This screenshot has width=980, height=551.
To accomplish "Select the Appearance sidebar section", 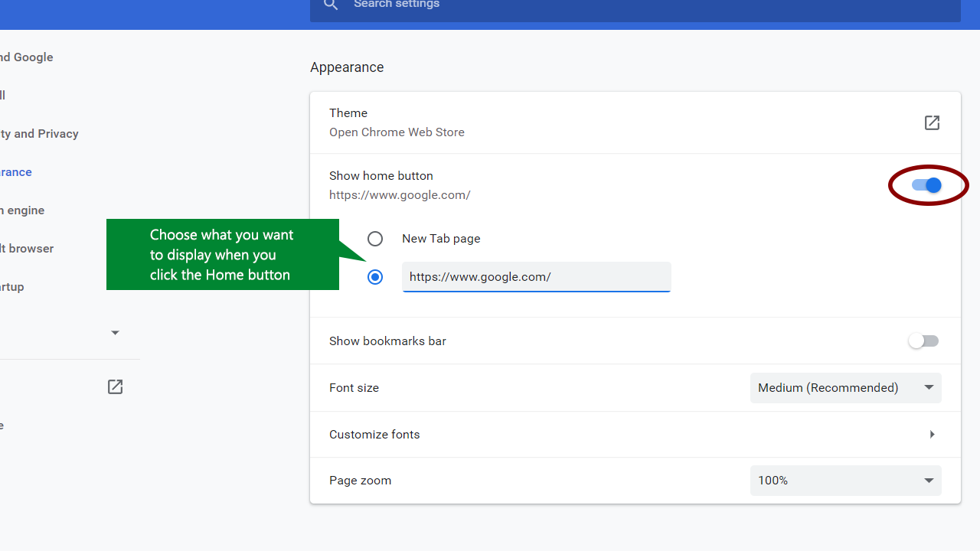I will (x=16, y=172).
